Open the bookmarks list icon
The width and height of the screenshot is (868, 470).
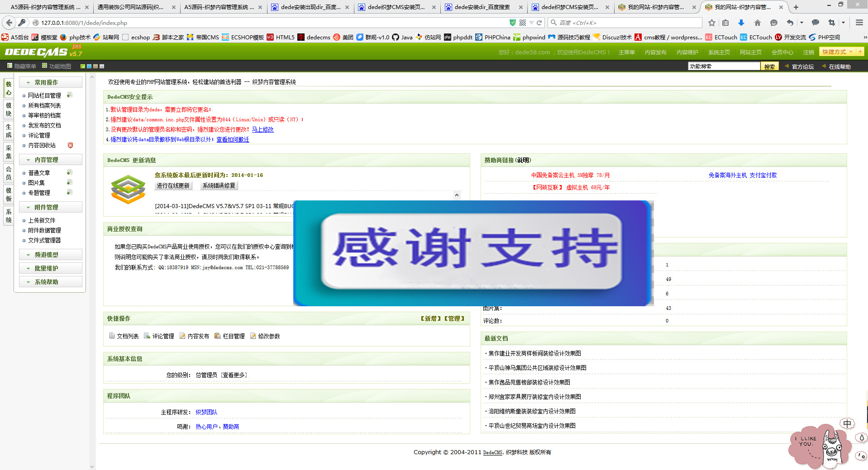tap(725, 23)
